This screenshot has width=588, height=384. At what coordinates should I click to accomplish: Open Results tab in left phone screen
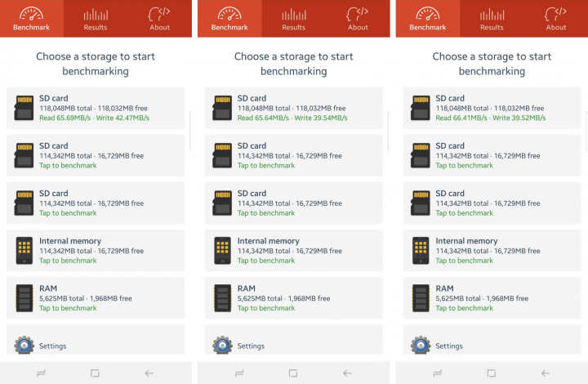(96, 19)
